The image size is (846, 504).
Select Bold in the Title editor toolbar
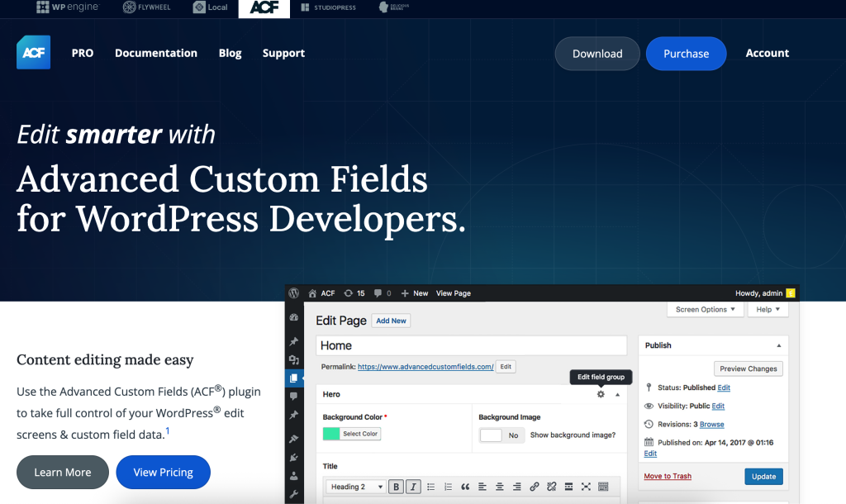tap(397, 487)
